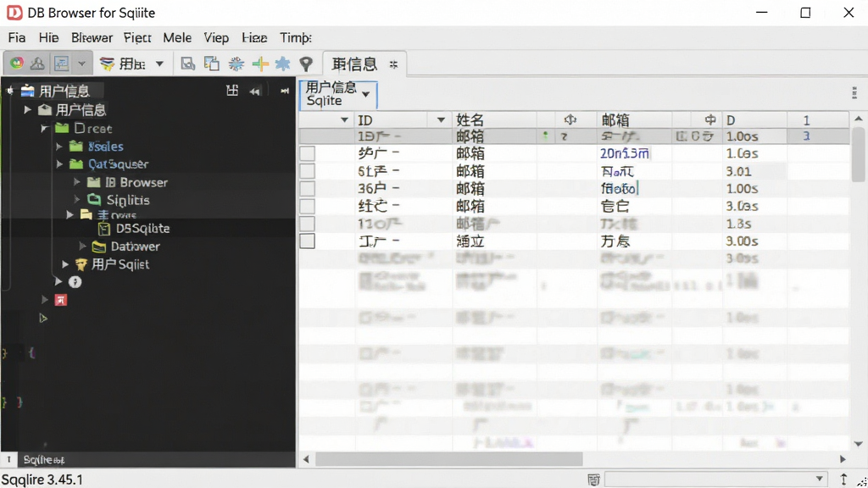Click the stacked layers toolbar button

pos(107,64)
